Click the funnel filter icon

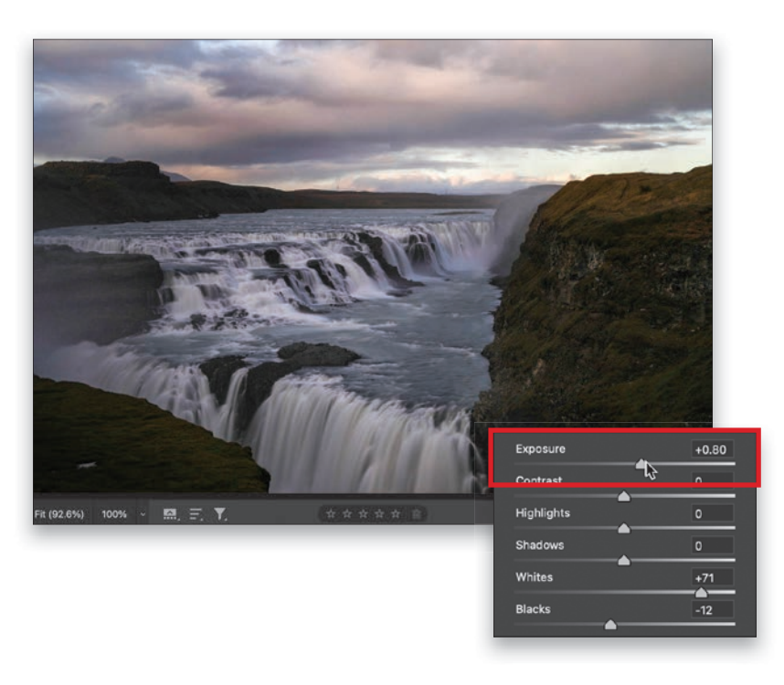[x=220, y=514]
